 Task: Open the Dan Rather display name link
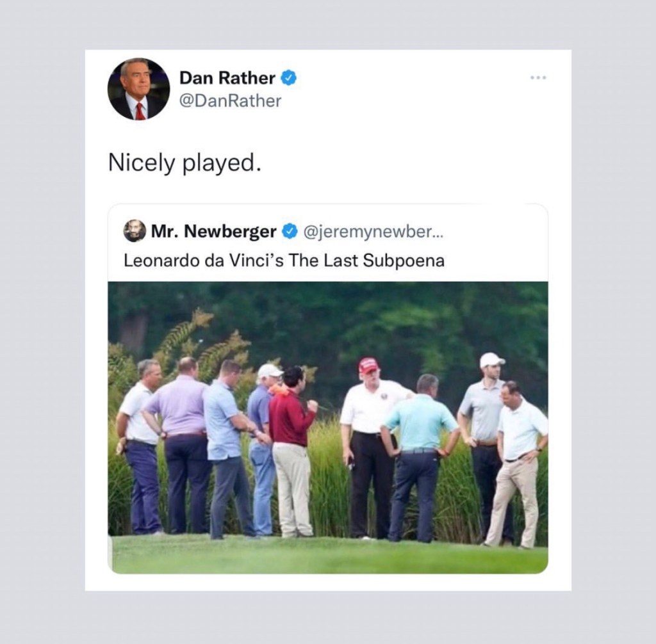pos(227,78)
